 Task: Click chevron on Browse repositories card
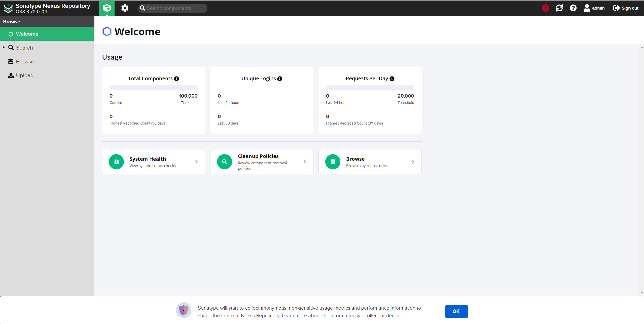[x=413, y=162]
